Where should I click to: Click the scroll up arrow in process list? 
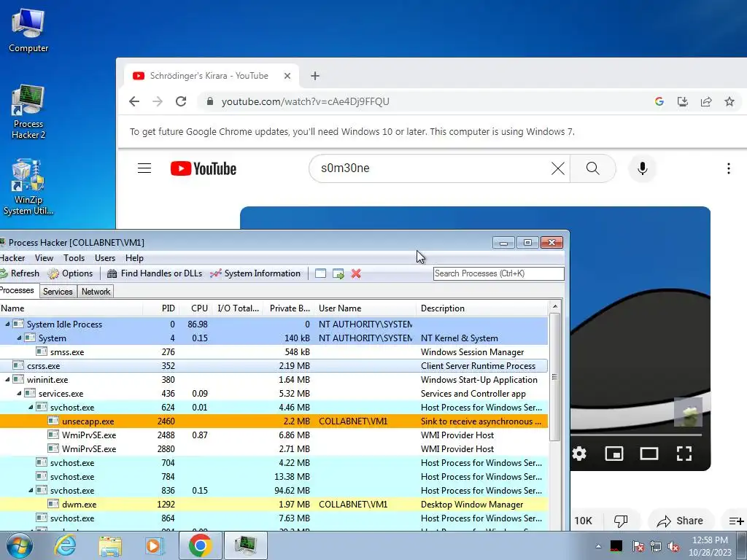(x=554, y=306)
